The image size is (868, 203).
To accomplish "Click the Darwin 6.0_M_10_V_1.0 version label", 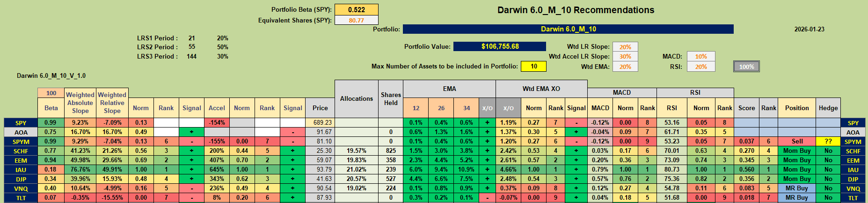I will pos(51,75).
